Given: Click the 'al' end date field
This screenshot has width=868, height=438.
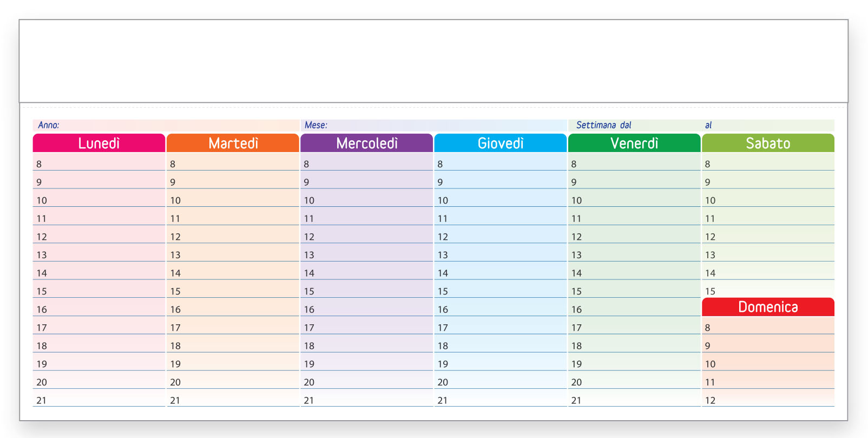Looking at the screenshot, I should pyautogui.click(x=768, y=125).
